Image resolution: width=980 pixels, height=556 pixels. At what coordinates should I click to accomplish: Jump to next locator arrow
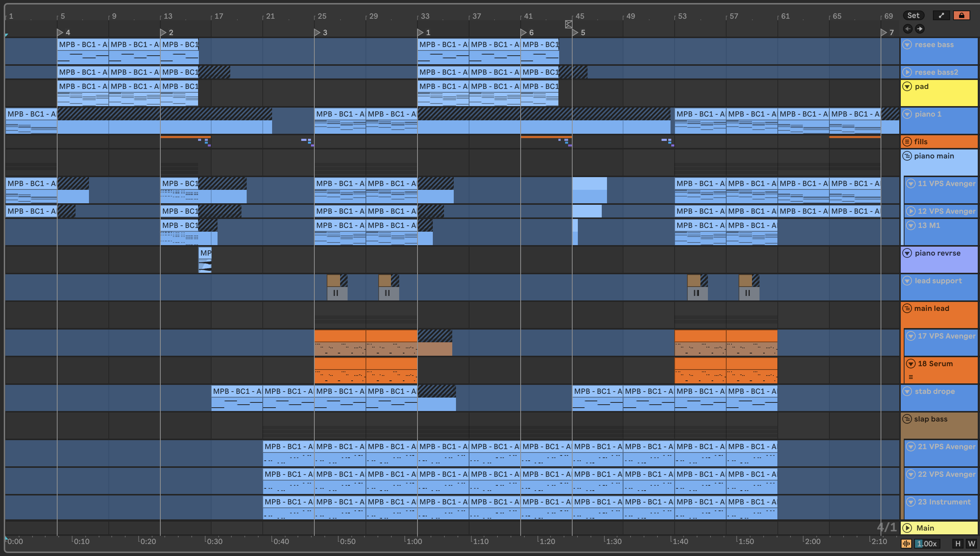click(920, 29)
